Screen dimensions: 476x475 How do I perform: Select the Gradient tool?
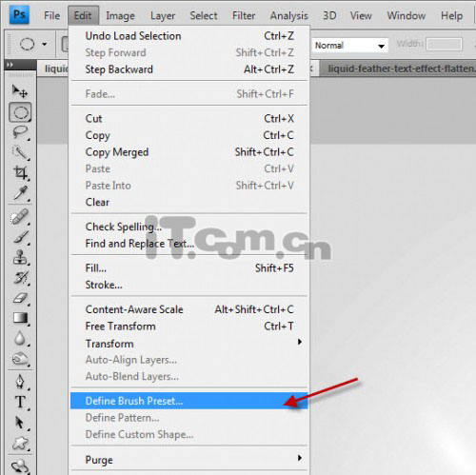[x=20, y=318]
